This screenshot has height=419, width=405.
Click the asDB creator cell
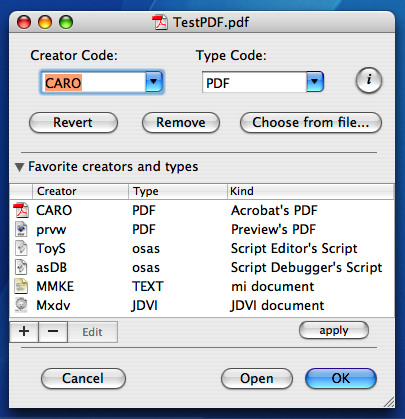[51, 267]
